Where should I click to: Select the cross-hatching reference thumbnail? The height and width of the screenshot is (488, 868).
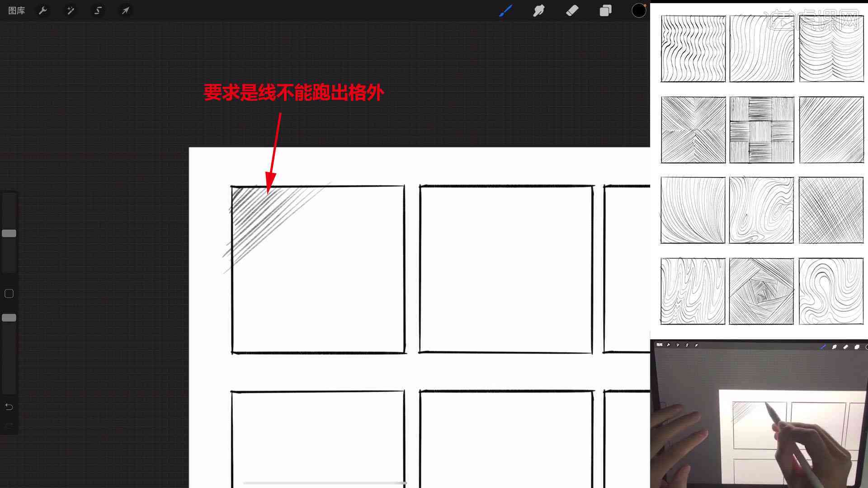[x=831, y=210]
